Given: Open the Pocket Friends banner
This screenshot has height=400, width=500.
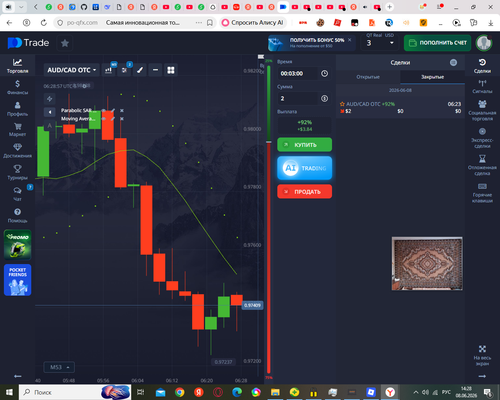Looking at the screenshot, I should tap(17, 280).
